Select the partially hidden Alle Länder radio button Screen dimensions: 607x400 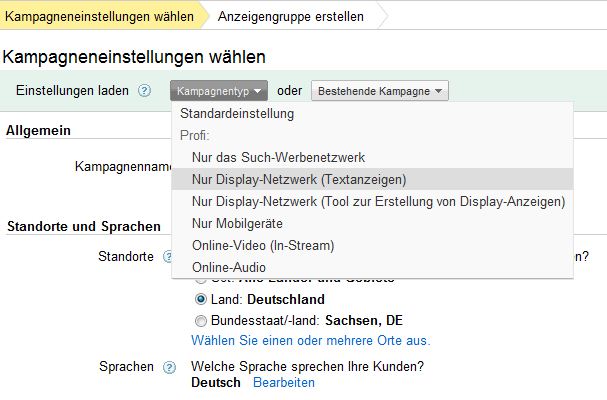[x=201, y=281]
